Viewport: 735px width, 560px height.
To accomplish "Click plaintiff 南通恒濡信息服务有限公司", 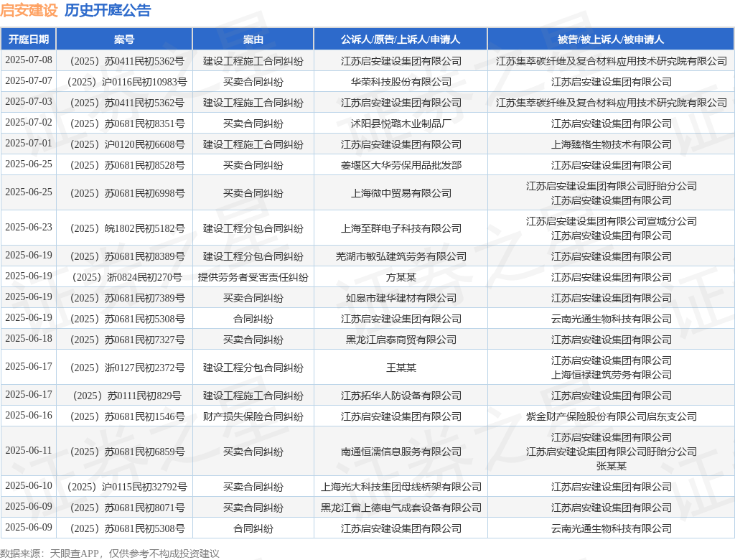I will coord(401,452).
